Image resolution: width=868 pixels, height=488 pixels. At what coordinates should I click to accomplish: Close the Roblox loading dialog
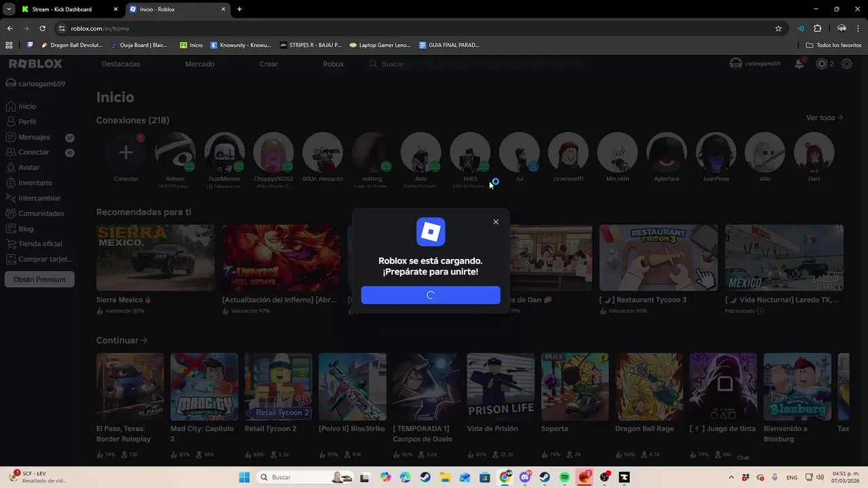pos(496,222)
